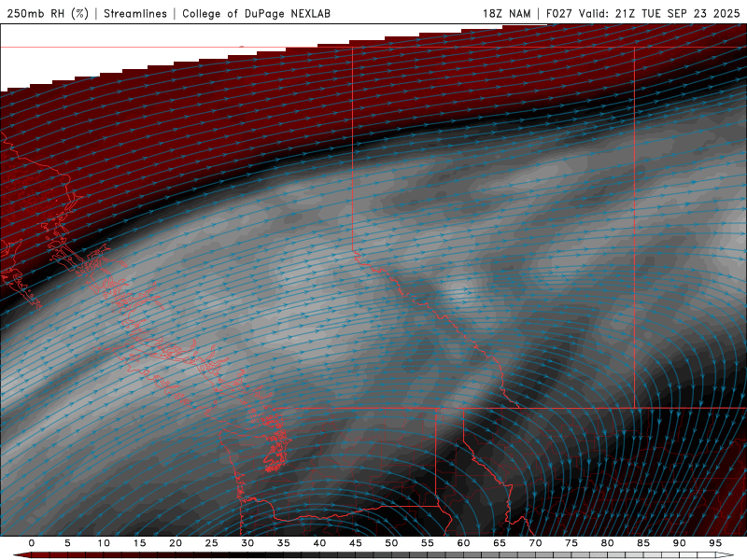This screenshot has width=747, height=560.
Task: Click the colorbar label "75"
Action: click(x=571, y=543)
